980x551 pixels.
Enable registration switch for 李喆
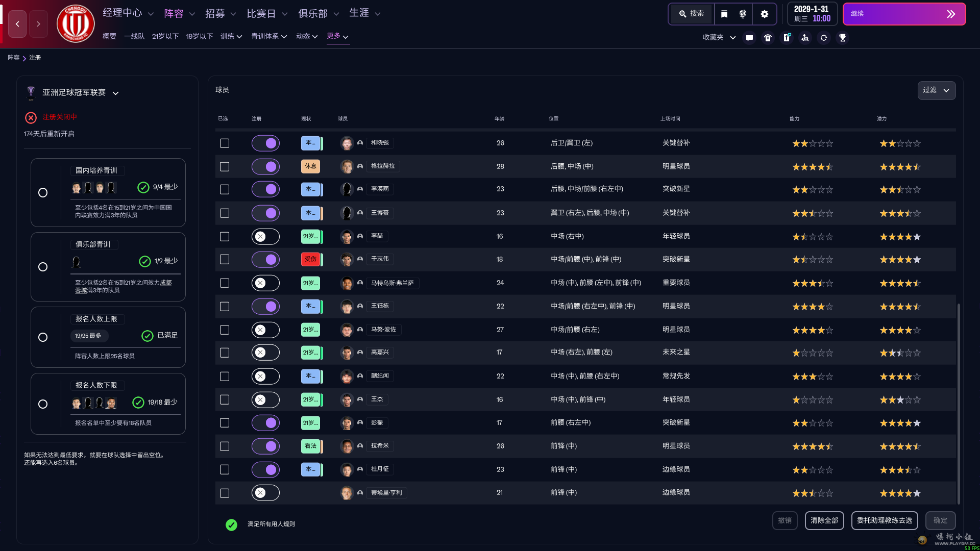265,237
